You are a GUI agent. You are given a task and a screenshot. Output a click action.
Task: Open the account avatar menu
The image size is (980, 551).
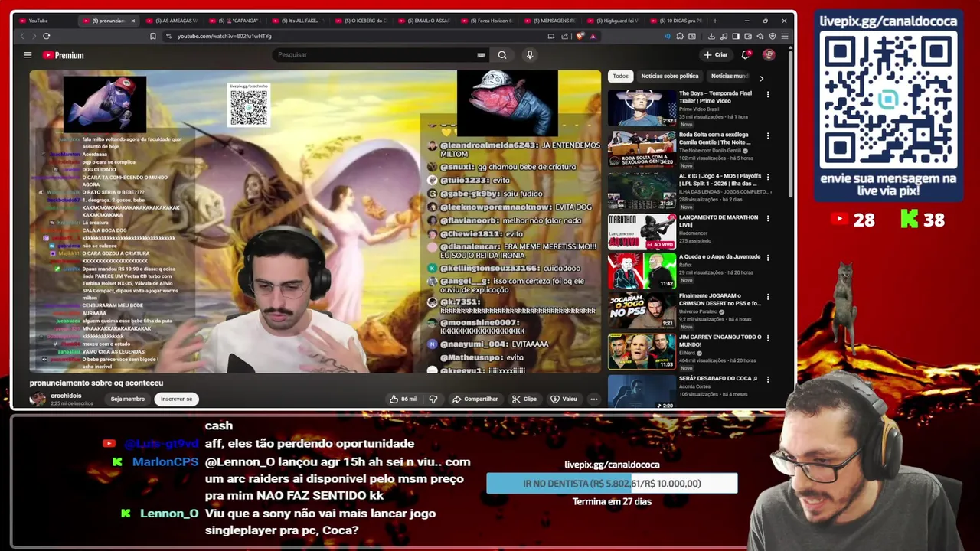tap(769, 55)
